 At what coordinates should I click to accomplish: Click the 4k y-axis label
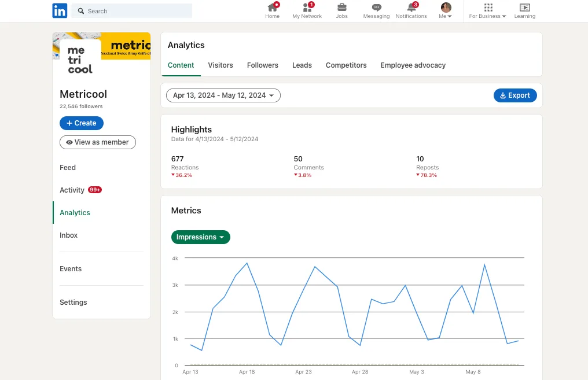tap(175, 259)
